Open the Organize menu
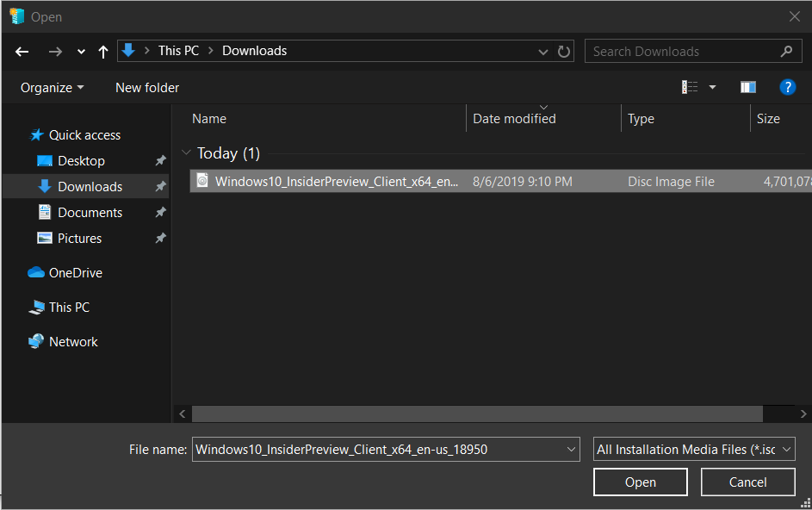Image resolution: width=812 pixels, height=510 pixels. click(53, 88)
